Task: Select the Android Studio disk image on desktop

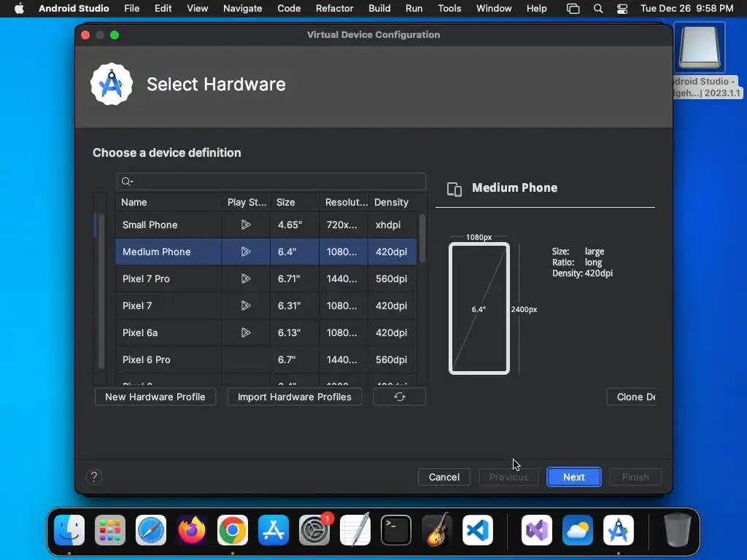Action: tap(700, 47)
